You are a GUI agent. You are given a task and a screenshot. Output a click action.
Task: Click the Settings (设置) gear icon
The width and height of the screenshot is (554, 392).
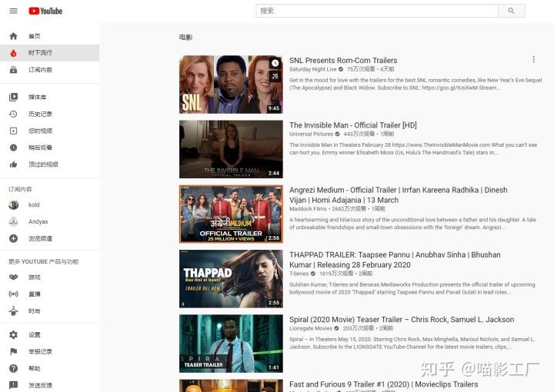pyautogui.click(x=13, y=334)
